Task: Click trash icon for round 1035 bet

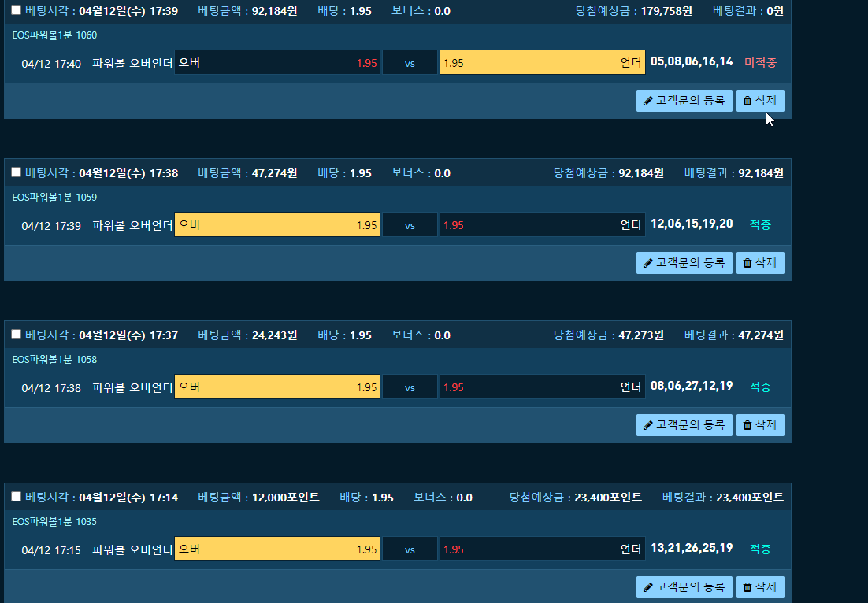Action: coord(747,587)
